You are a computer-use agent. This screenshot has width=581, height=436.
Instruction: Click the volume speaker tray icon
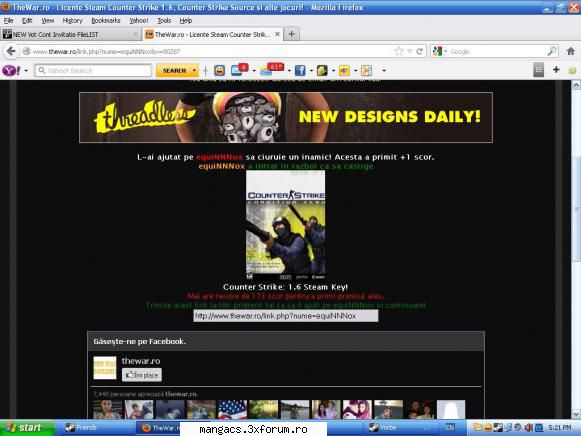pos(528,428)
